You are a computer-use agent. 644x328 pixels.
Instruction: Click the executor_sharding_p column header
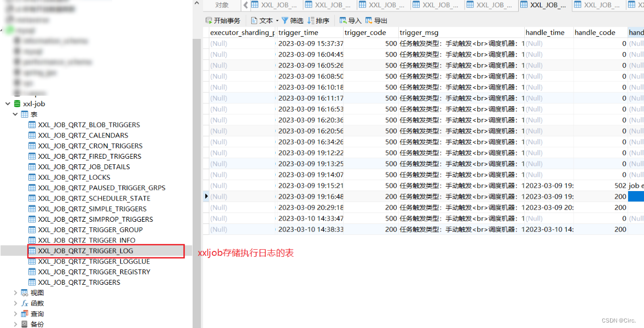(242, 32)
